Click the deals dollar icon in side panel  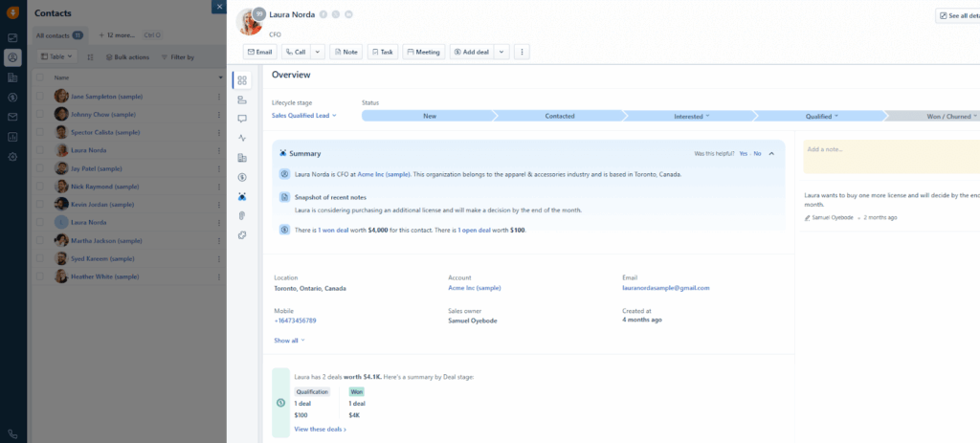tap(242, 177)
